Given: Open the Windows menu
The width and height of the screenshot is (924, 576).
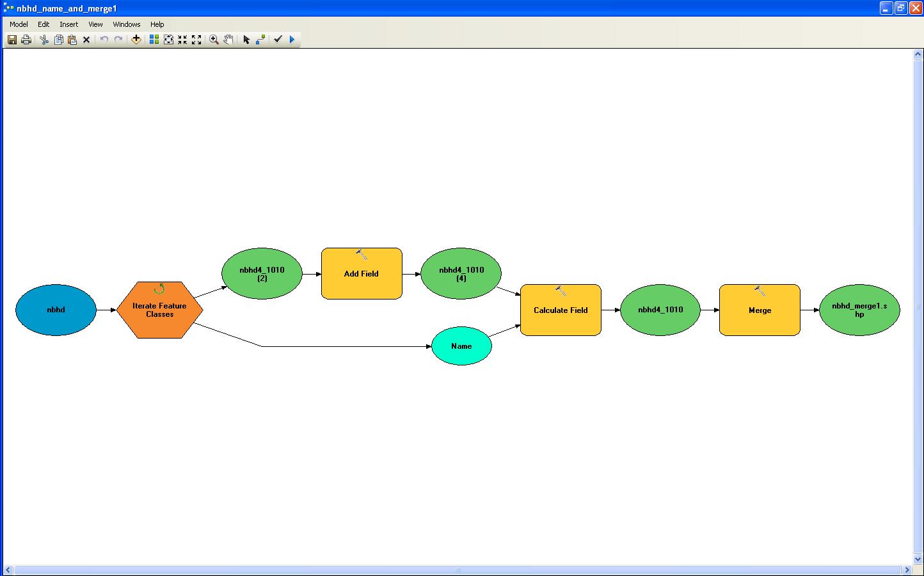Looking at the screenshot, I should tap(127, 24).
